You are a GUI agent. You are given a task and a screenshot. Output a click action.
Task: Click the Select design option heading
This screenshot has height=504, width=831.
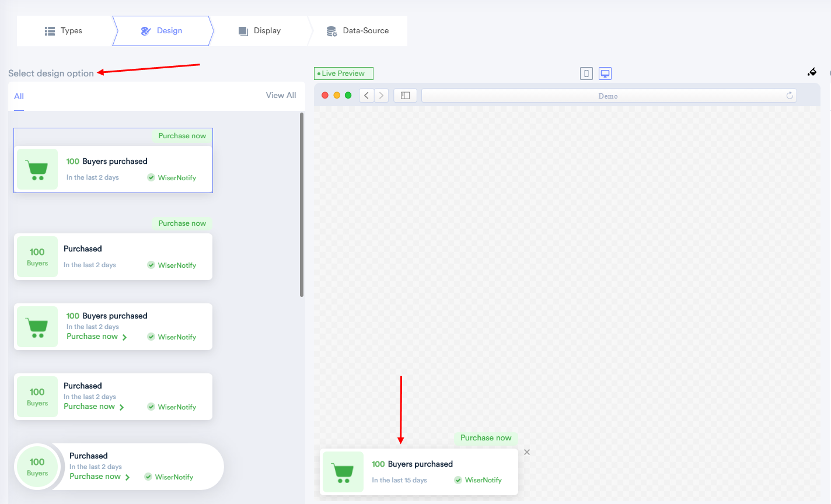point(51,73)
